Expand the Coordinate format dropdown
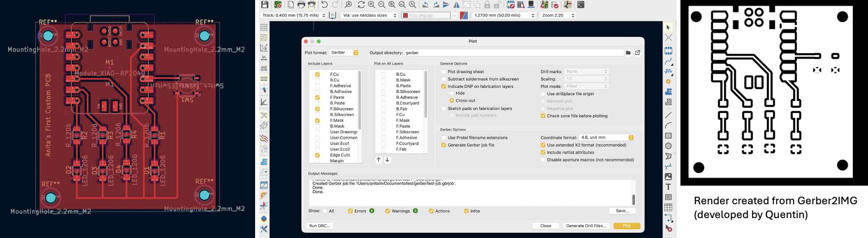The height and width of the screenshot is (238, 868). tap(606, 138)
